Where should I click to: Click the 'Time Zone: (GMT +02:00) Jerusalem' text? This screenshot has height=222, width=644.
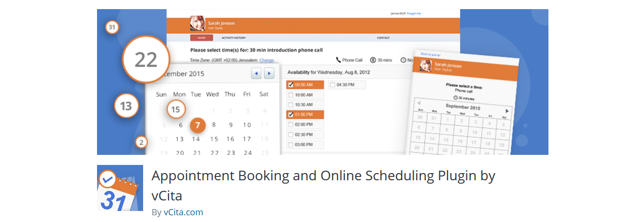point(224,60)
